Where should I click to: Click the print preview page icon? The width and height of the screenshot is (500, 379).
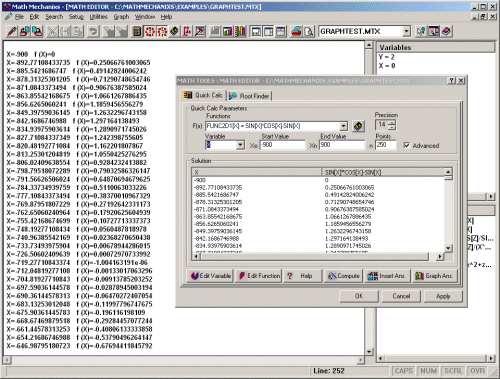coord(309,31)
